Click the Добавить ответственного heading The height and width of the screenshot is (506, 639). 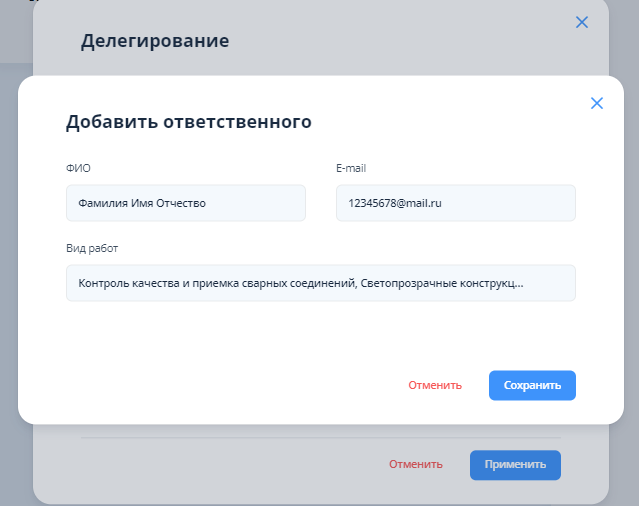click(x=188, y=122)
